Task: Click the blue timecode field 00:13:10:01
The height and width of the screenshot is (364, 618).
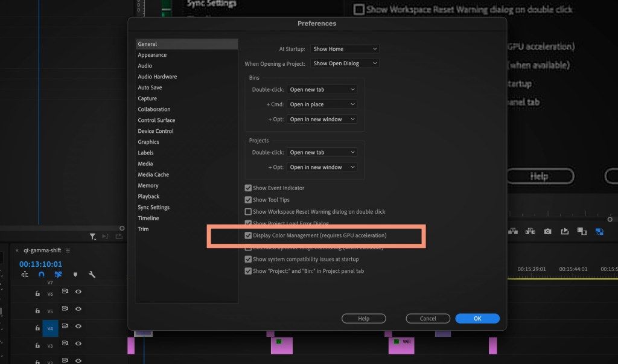Action: pyautogui.click(x=41, y=263)
